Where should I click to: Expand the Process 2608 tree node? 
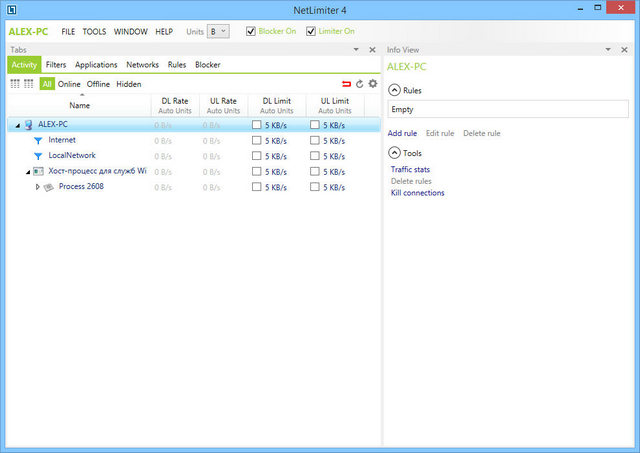pos(38,187)
